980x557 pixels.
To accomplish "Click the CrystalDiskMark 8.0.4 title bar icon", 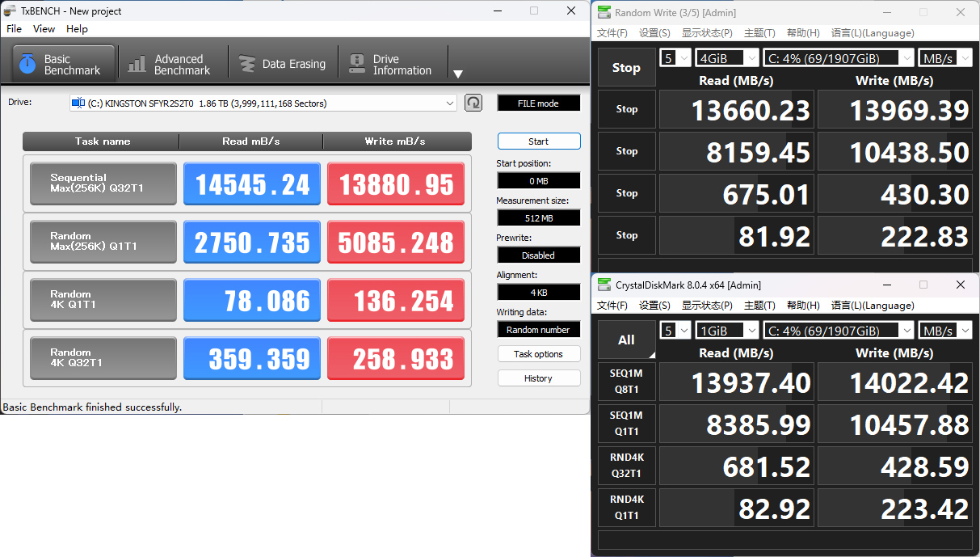I will (x=604, y=285).
